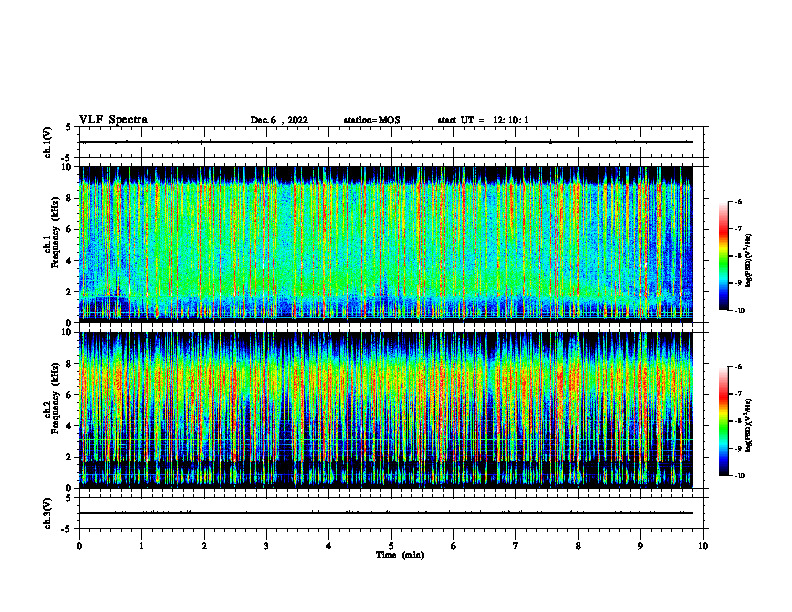The width and height of the screenshot is (792, 612).
Task: Click the time axis tick label "3"
Action: tap(266, 546)
